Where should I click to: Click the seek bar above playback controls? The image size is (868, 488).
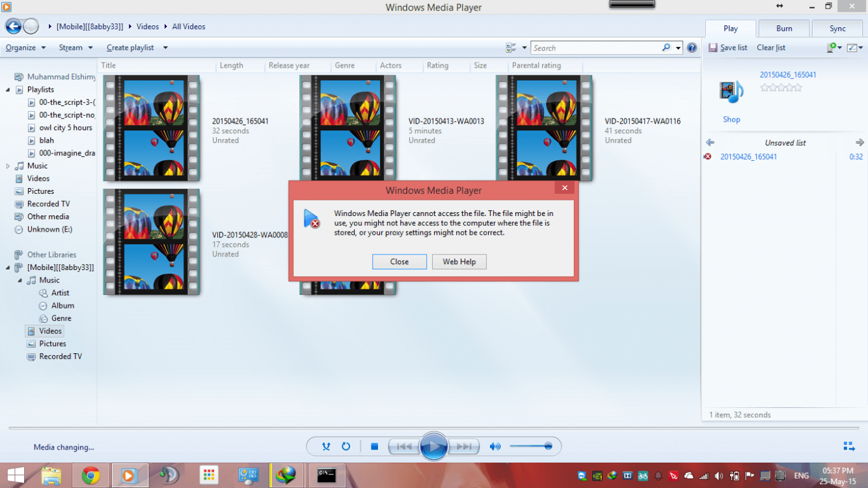(433, 428)
